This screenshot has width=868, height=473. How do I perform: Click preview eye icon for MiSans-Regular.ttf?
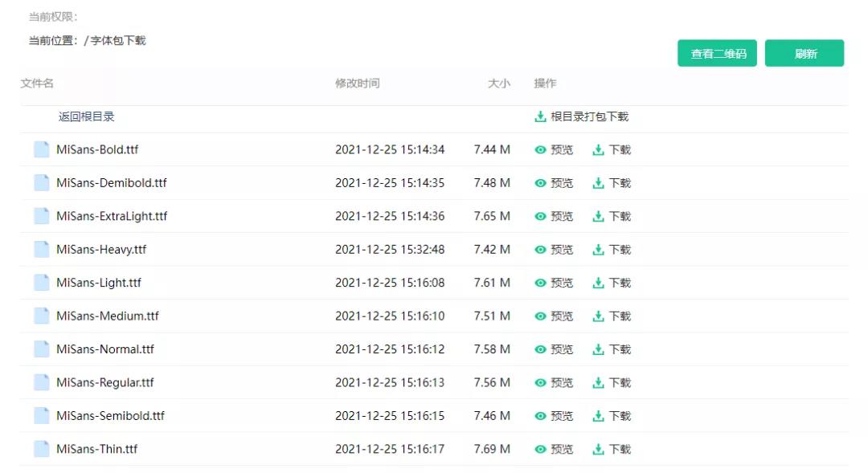tap(540, 382)
